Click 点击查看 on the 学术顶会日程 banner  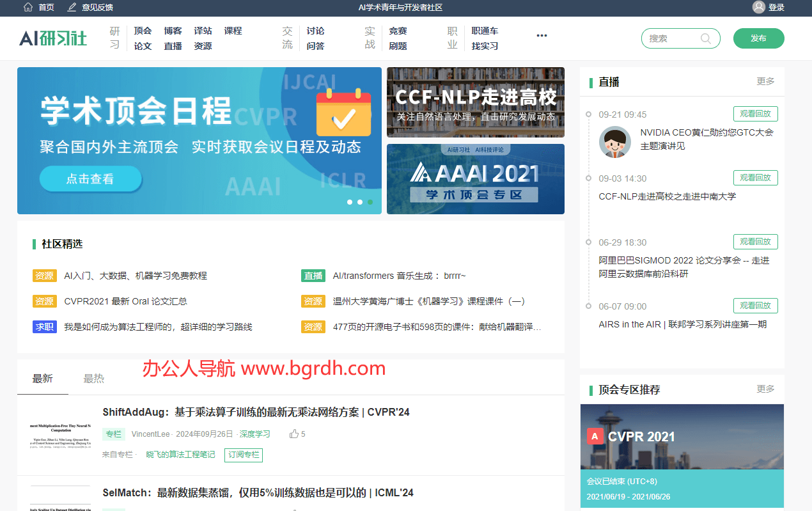pyautogui.click(x=90, y=180)
